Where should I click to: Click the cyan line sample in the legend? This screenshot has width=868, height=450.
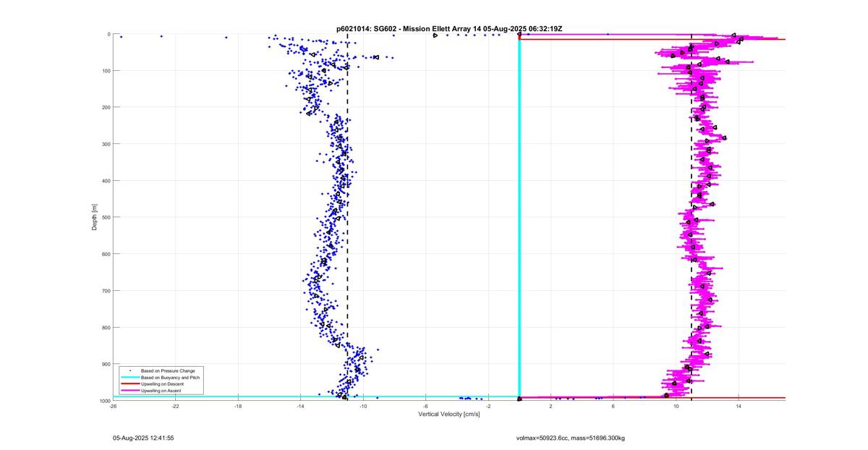point(129,378)
